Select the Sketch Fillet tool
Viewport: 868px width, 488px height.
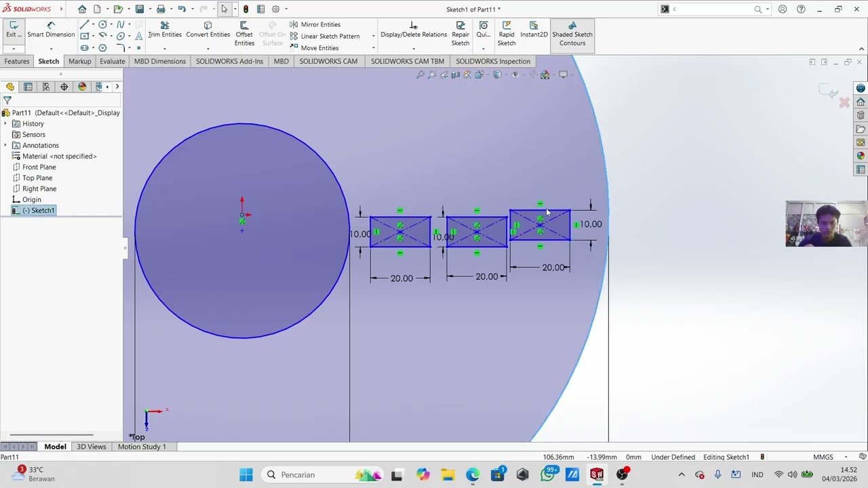pos(121,47)
